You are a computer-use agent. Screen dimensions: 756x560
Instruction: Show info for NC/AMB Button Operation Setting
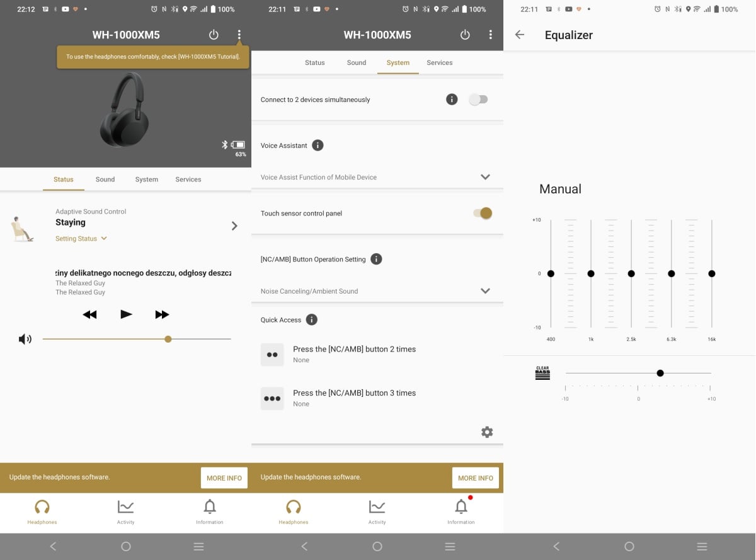pos(376,259)
